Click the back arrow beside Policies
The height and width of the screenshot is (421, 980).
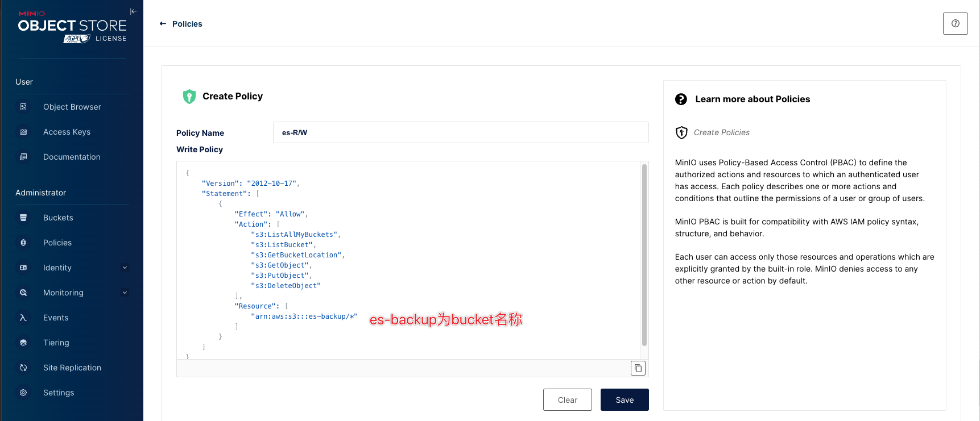coord(163,24)
